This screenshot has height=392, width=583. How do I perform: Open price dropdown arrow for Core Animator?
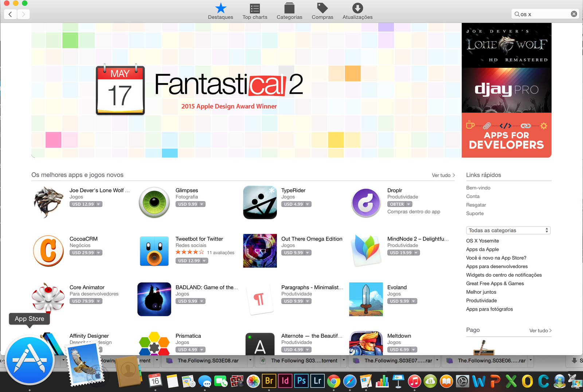click(99, 301)
